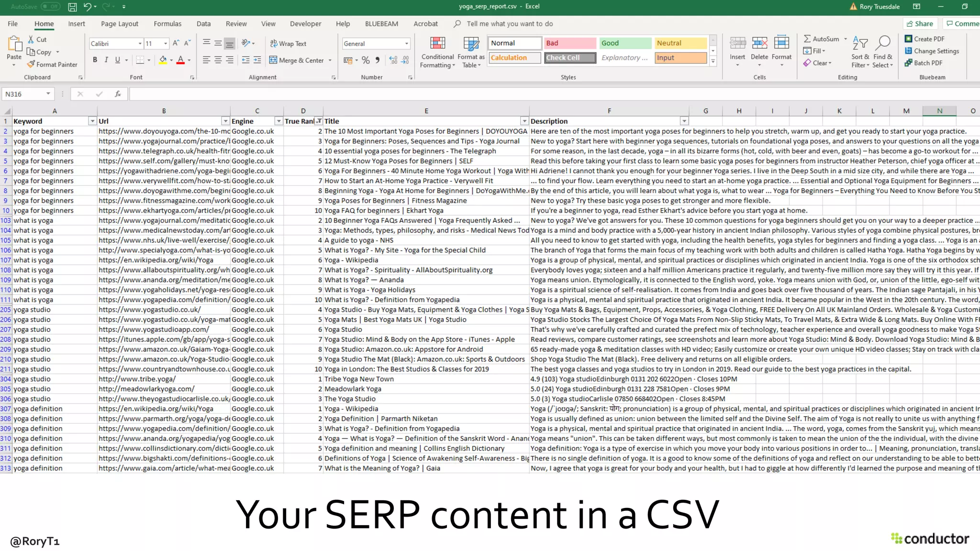Apply the Bad cell style
This screenshot has height=551, width=980.
click(x=570, y=43)
